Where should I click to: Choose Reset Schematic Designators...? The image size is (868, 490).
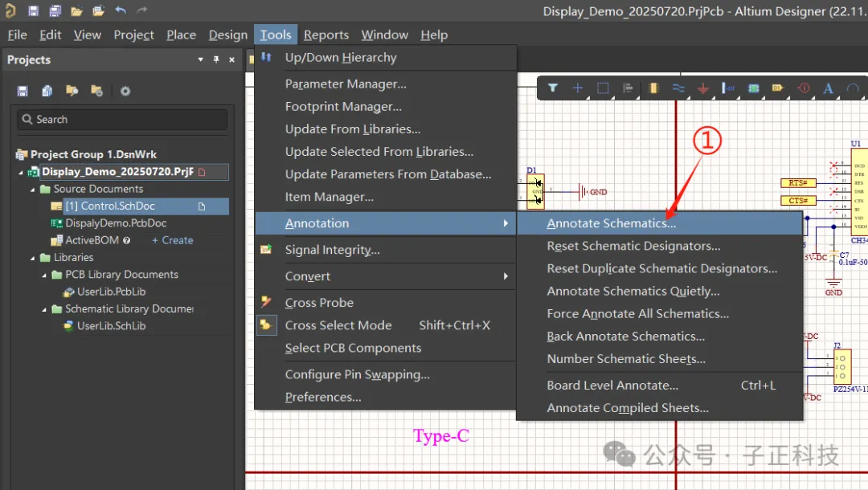[659, 246]
